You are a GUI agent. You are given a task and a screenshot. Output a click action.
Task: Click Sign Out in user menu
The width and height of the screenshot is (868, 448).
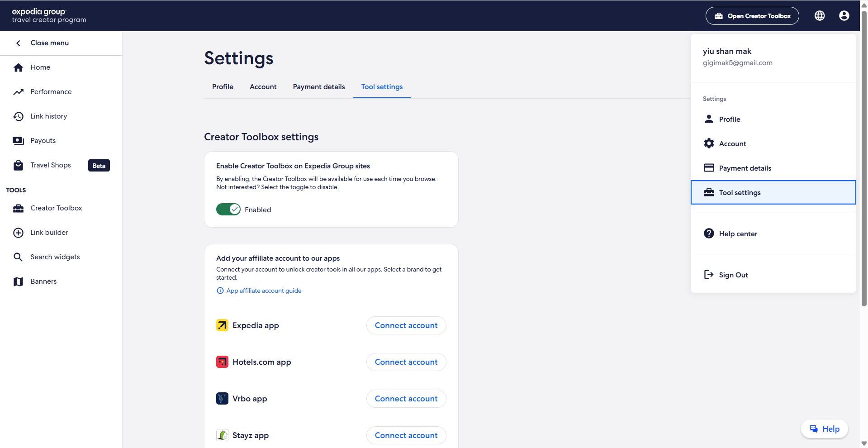(733, 275)
